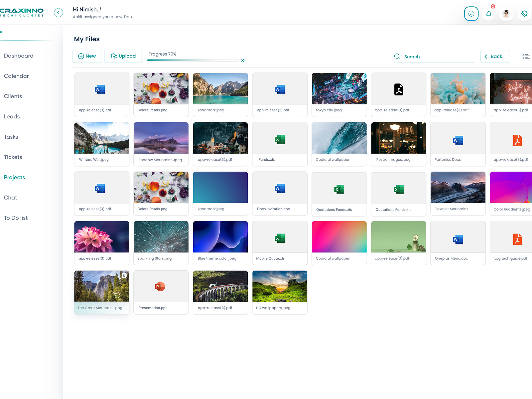532x399 pixels.
Task: Open the profile avatar menu
Action: (506, 14)
